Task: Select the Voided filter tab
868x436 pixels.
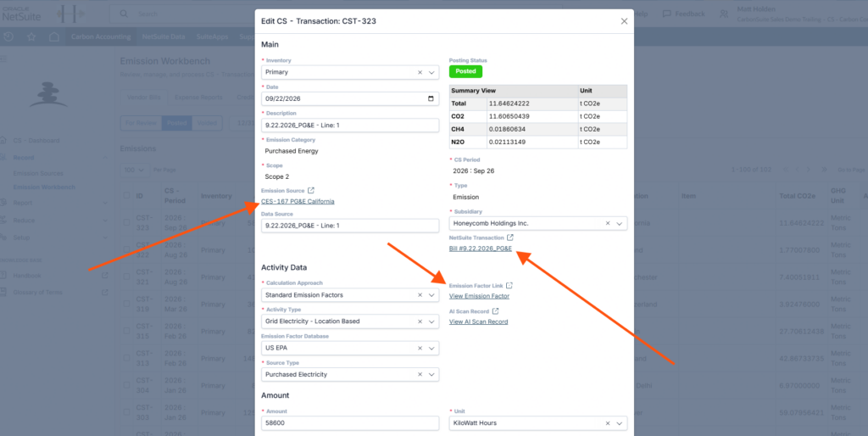Action: (x=207, y=123)
